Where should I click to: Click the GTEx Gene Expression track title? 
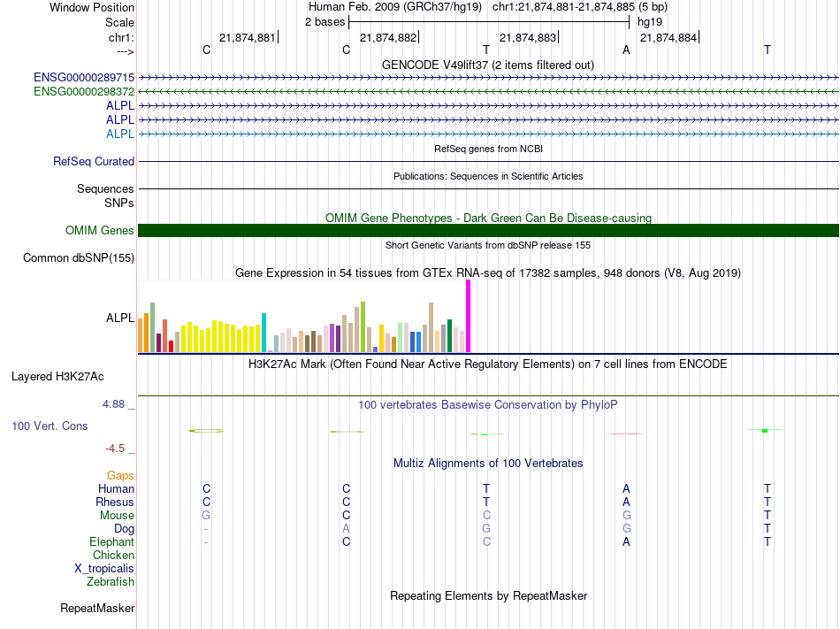(x=488, y=273)
